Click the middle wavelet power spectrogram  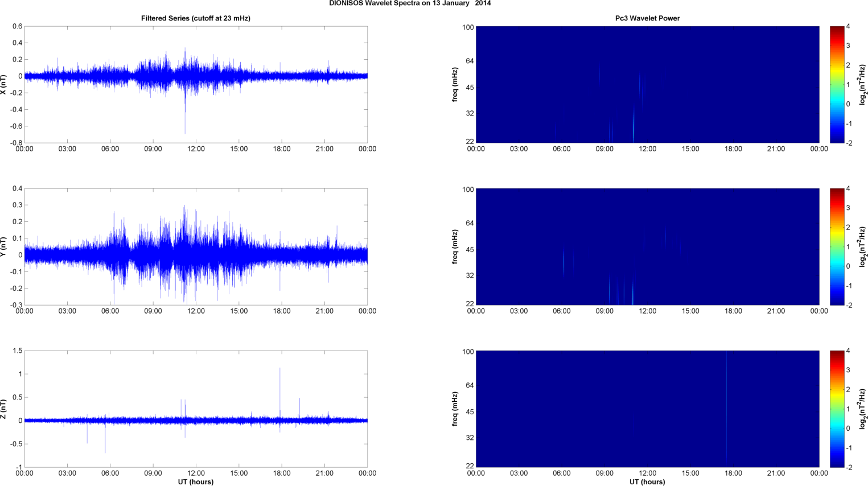pos(647,246)
